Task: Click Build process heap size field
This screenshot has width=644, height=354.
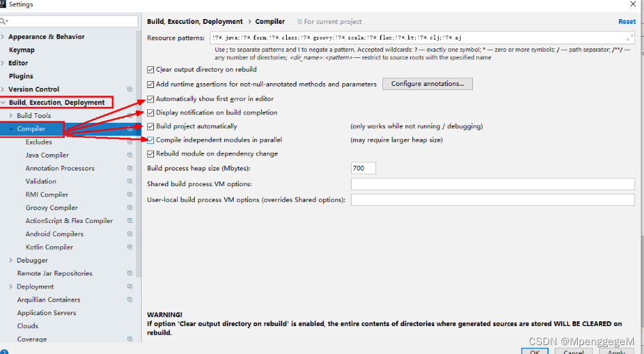Action: pos(363,168)
